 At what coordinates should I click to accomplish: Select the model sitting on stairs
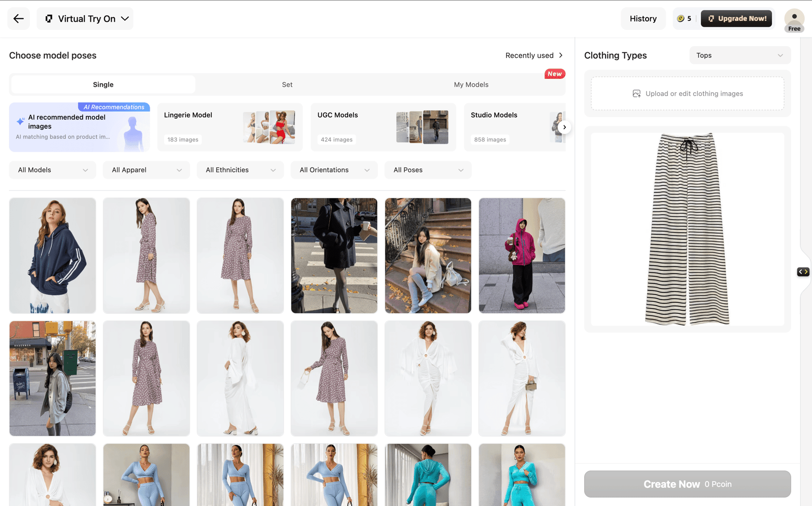pyautogui.click(x=428, y=256)
